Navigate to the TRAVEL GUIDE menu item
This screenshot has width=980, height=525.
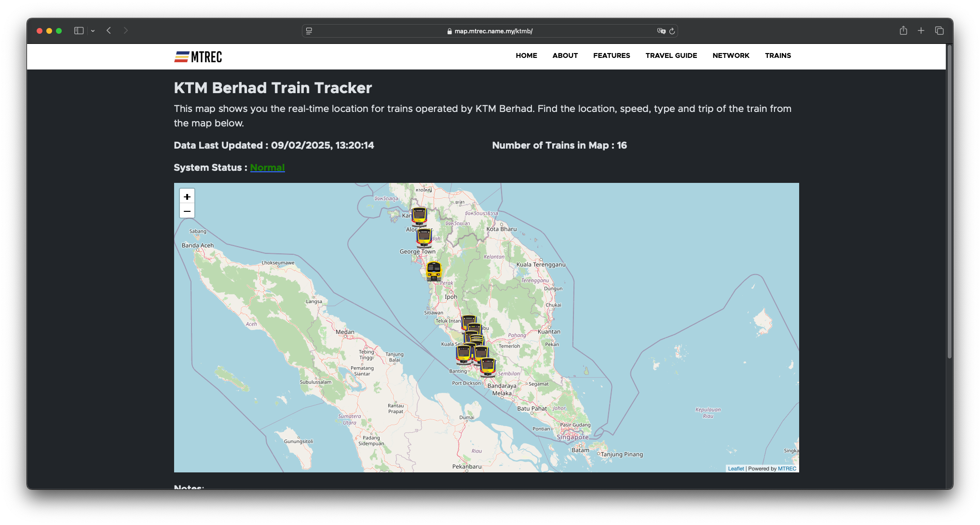point(671,55)
